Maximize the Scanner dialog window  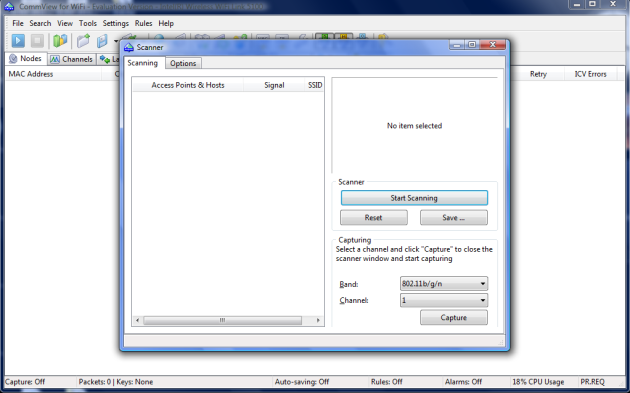pyautogui.click(x=472, y=45)
